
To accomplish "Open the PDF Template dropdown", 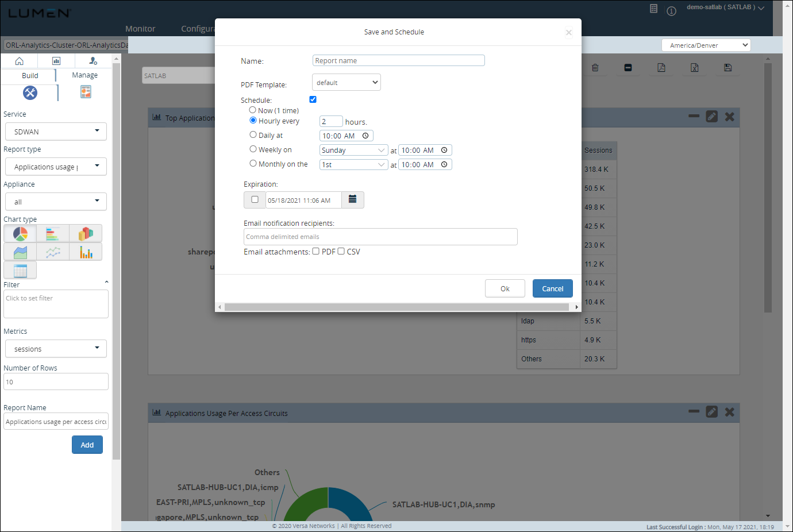I will [347, 83].
